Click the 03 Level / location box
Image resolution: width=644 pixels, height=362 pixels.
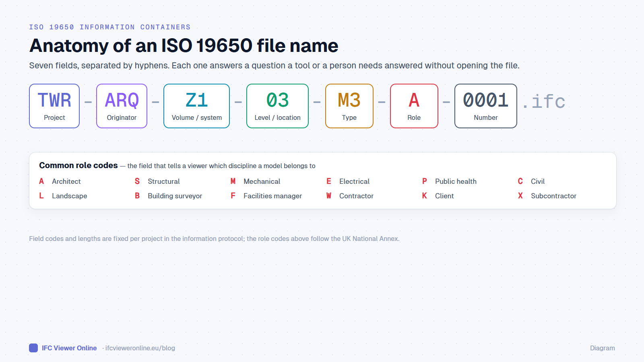click(277, 106)
